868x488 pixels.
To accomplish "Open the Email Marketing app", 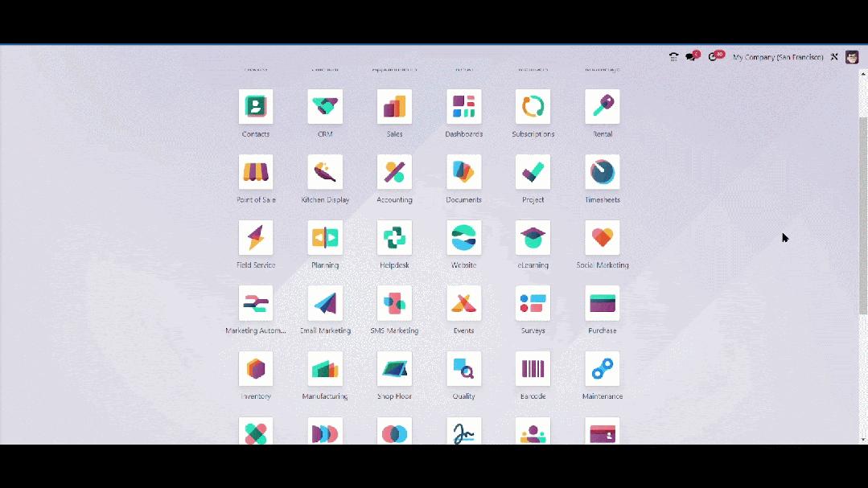I will tap(324, 303).
